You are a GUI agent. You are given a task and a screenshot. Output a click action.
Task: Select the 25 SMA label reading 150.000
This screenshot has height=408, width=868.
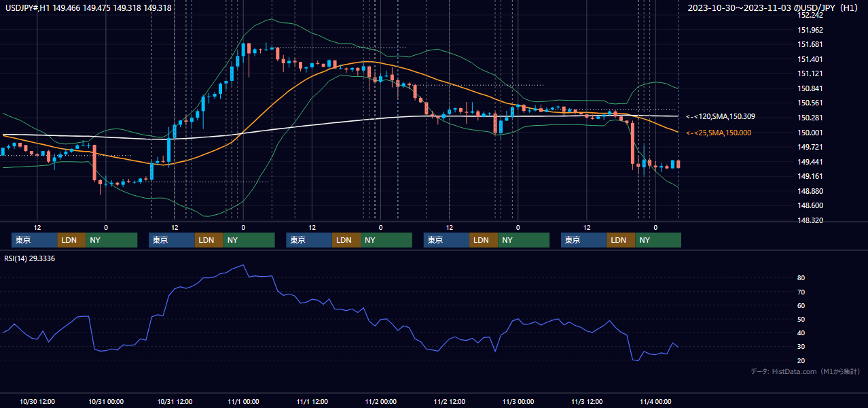point(719,133)
